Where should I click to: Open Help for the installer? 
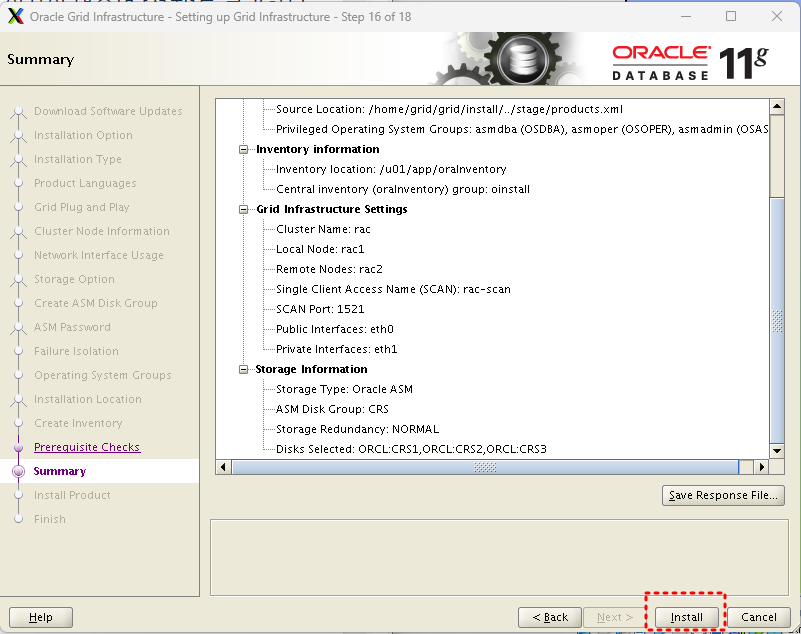(x=41, y=617)
